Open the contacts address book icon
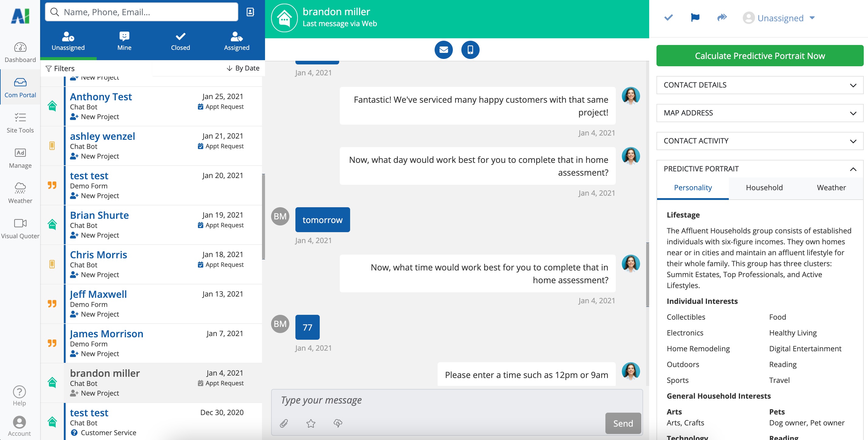Image resolution: width=868 pixels, height=440 pixels. click(x=250, y=12)
